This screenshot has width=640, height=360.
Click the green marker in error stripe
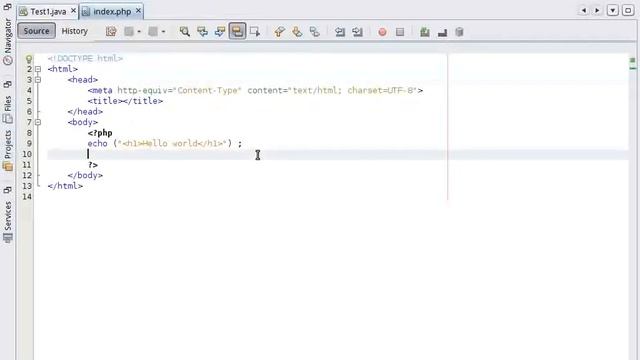coord(632,60)
